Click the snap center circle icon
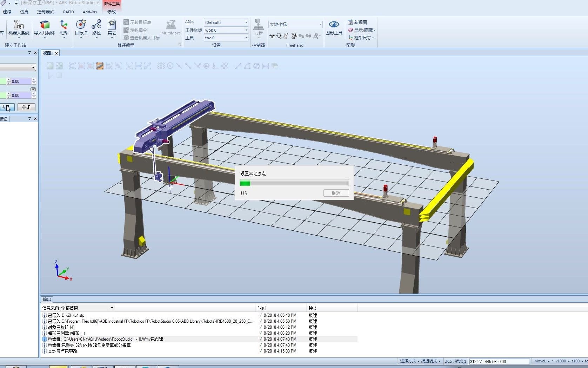This screenshot has width=588, height=368. [170, 66]
